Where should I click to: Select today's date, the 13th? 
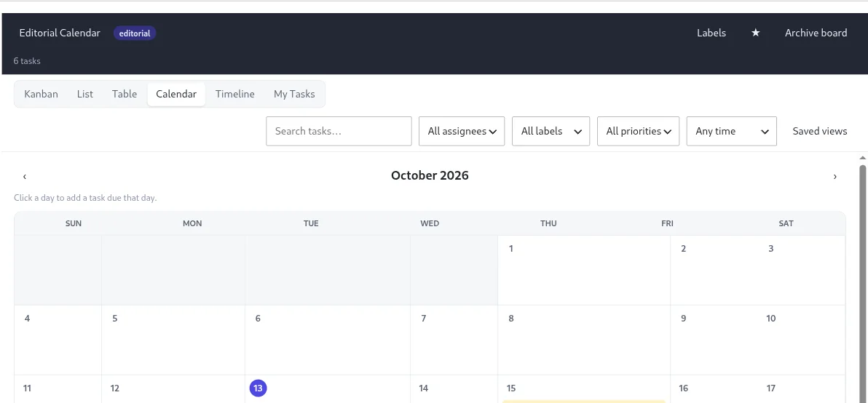coord(258,388)
